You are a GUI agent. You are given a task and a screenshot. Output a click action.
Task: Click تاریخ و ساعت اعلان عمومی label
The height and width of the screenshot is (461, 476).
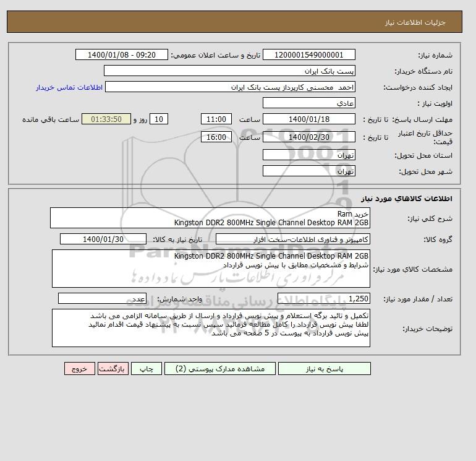(x=216, y=55)
